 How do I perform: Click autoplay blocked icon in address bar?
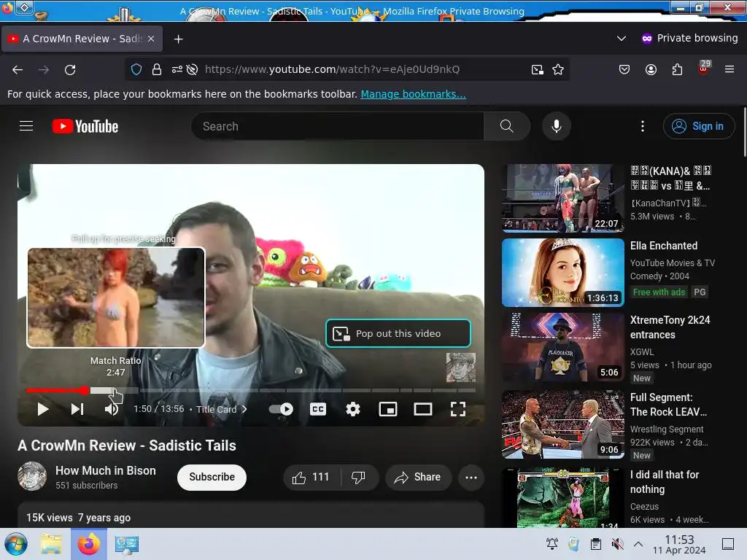pos(193,69)
